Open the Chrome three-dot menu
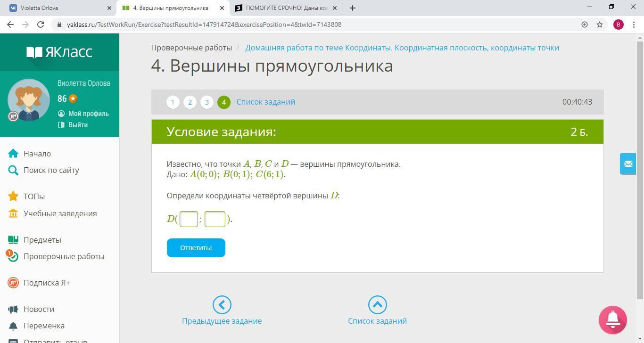This screenshot has width=644, height=343. click(x=634, y=24)
